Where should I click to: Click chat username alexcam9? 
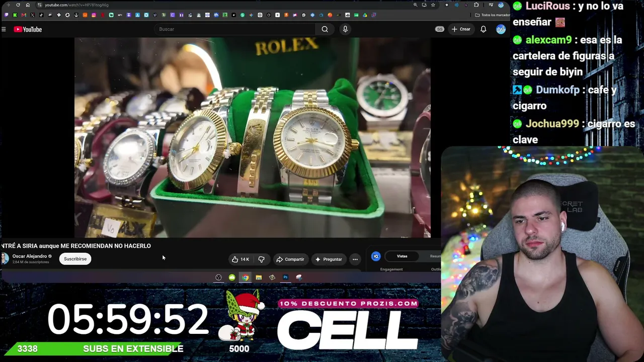point(548,40)
